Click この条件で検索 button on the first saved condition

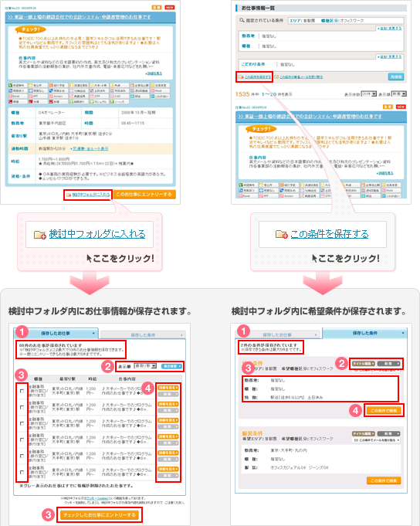[x=384, y=411]
